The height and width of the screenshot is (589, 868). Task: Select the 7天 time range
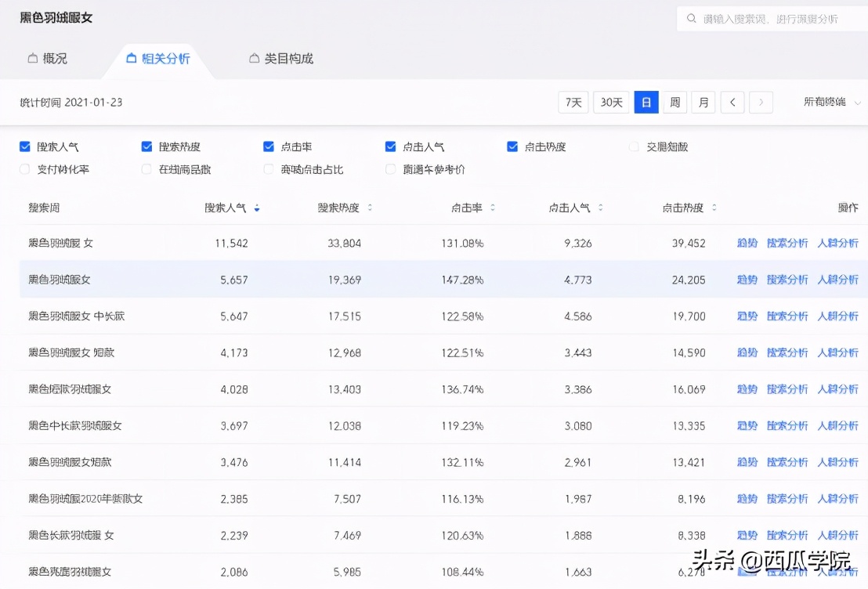coord(573,103)
